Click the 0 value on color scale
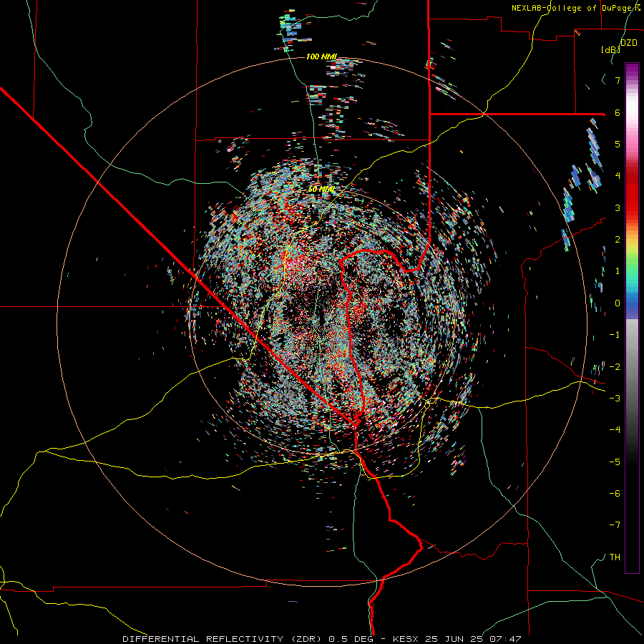This screenshot has height=644, width=644. pos(618,303)
